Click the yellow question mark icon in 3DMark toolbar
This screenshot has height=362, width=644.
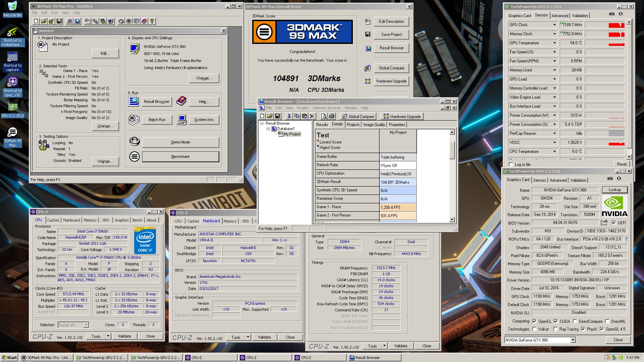[152, 21]
